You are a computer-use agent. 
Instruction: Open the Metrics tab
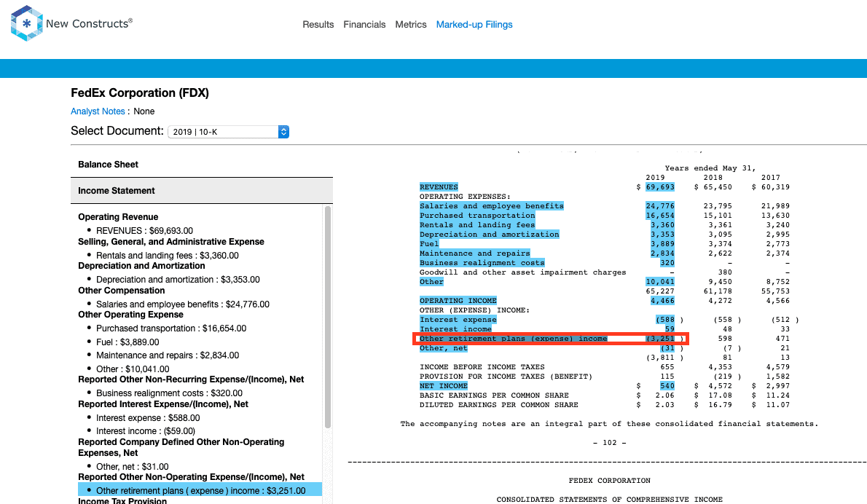coord(411,24)
